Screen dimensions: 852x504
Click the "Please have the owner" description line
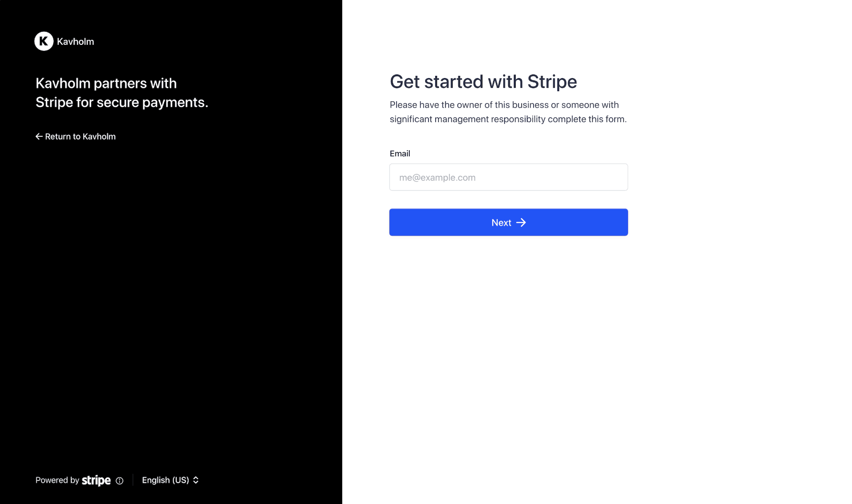(504, 105)
